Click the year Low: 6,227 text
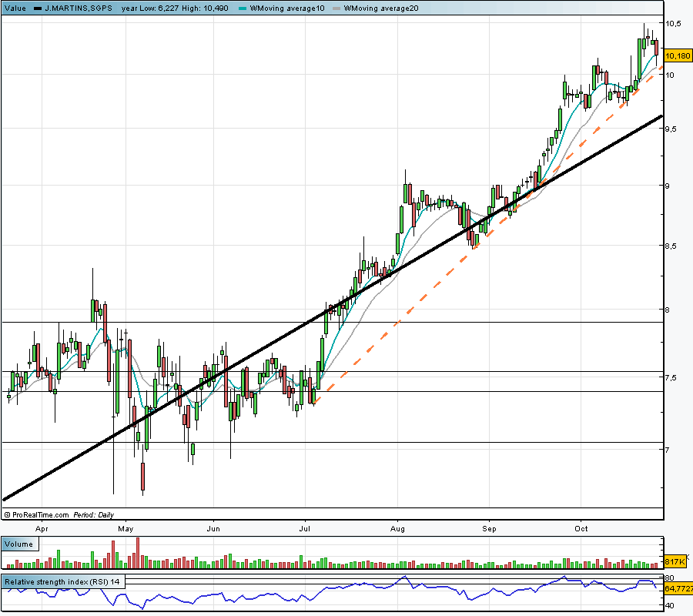 [x=150, y=8]
